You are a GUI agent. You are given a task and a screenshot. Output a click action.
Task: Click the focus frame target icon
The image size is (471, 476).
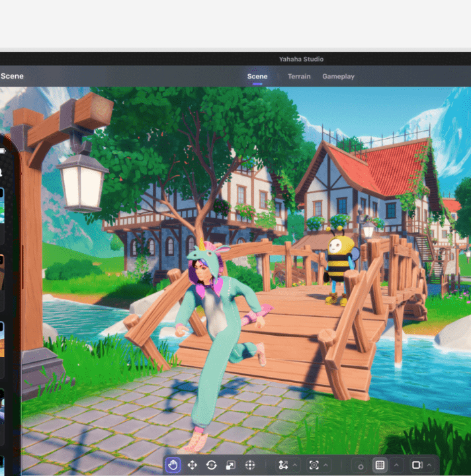coord(314,465)
